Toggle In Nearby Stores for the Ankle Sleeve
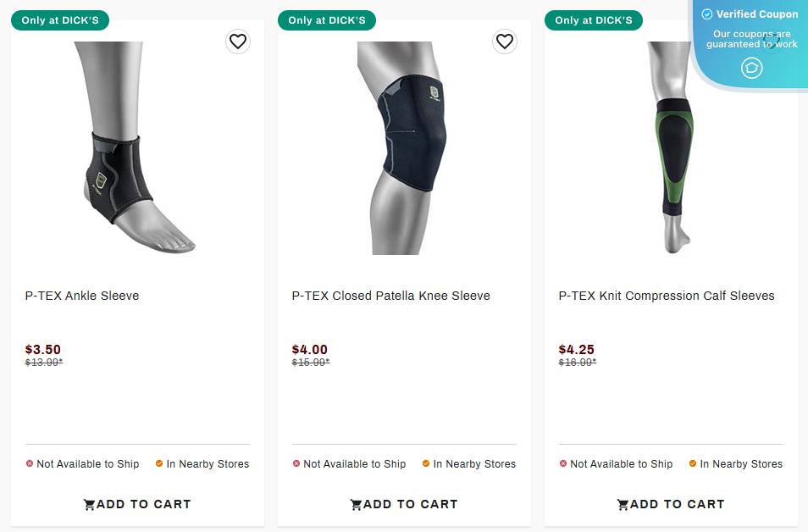 tap(202, 463)
